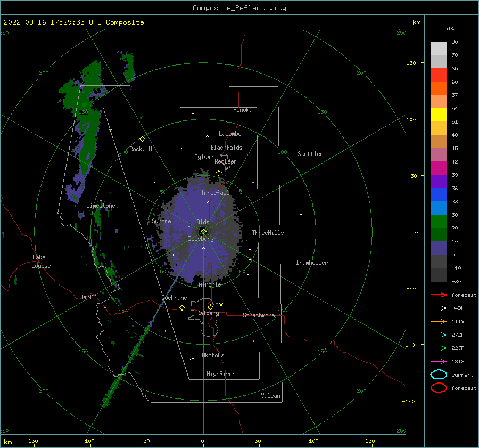
Task: Click the RockyMH label
Action: coord(141,149)
